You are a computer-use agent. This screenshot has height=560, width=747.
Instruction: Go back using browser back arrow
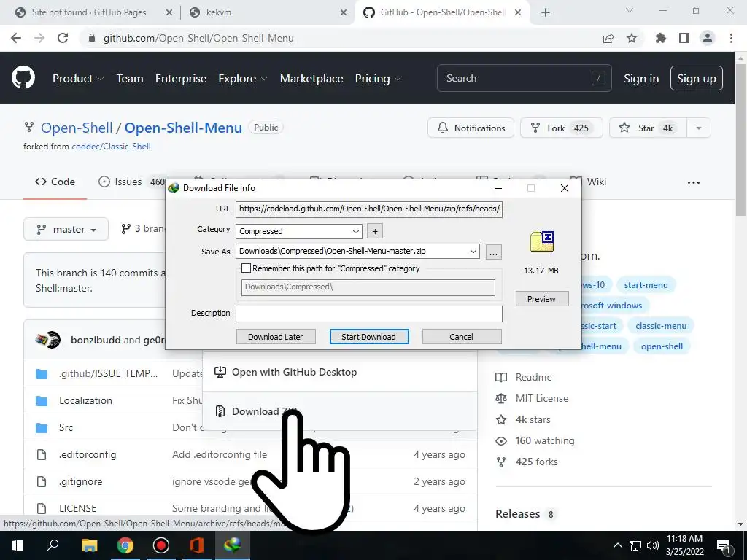click(x=16, y=38)
